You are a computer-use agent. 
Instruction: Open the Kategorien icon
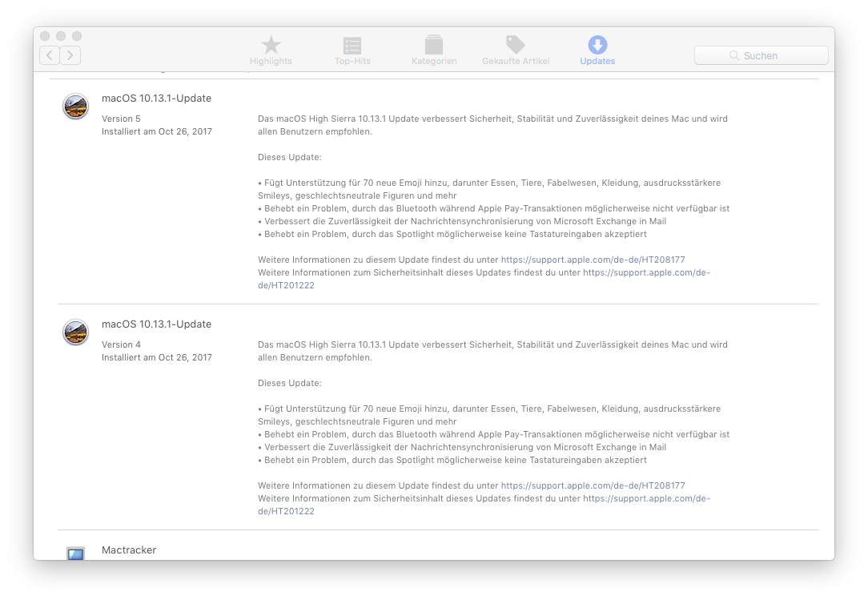(433, 45)
